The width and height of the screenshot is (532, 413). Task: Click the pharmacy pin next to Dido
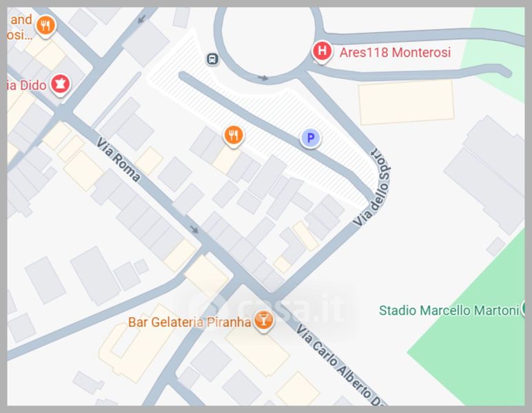(61, 85)
